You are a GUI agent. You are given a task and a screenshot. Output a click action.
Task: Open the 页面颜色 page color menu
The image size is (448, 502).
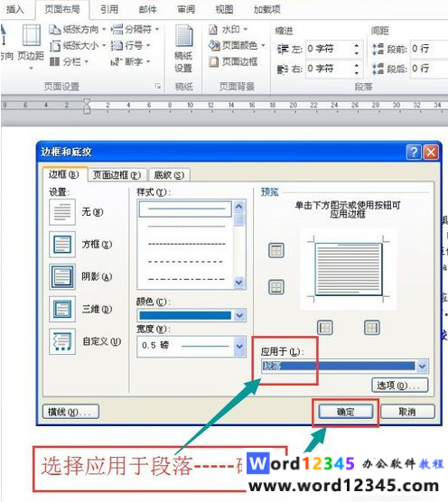coord(237,45)
